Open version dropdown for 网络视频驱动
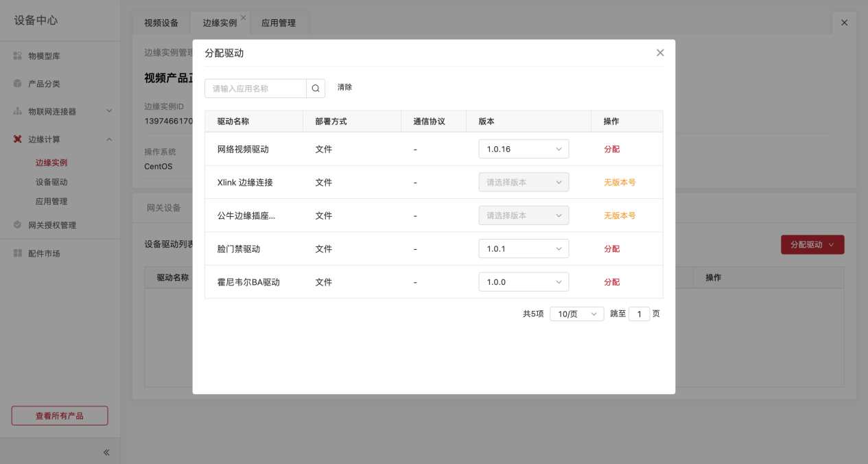868x464 pixels. tap(524, 149)
